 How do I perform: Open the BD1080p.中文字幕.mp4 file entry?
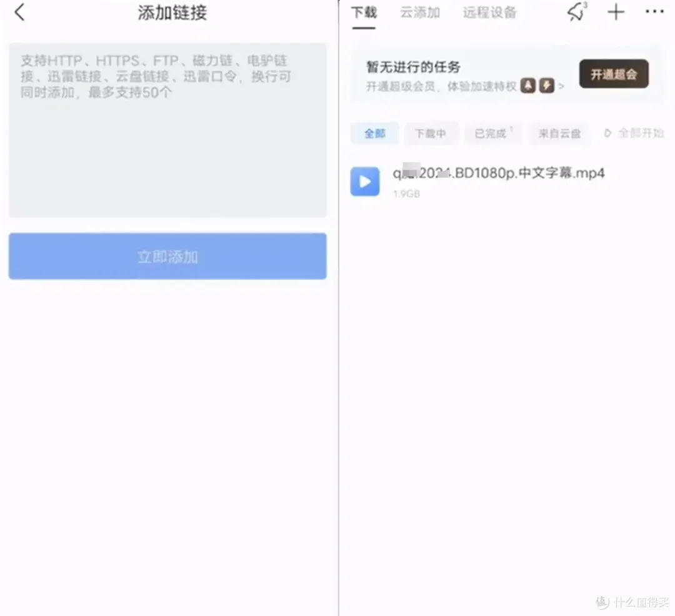(x=499, y=174)
